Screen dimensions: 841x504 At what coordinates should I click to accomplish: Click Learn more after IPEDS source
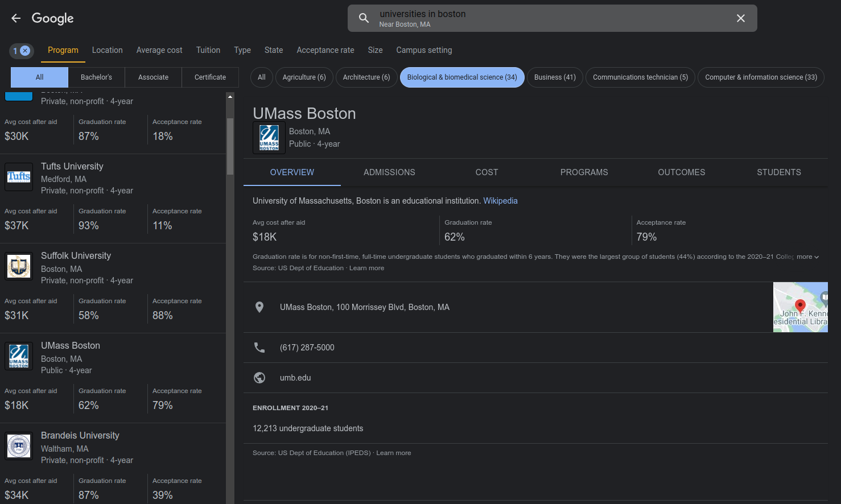pyautogui.click(x=394, y=453)
